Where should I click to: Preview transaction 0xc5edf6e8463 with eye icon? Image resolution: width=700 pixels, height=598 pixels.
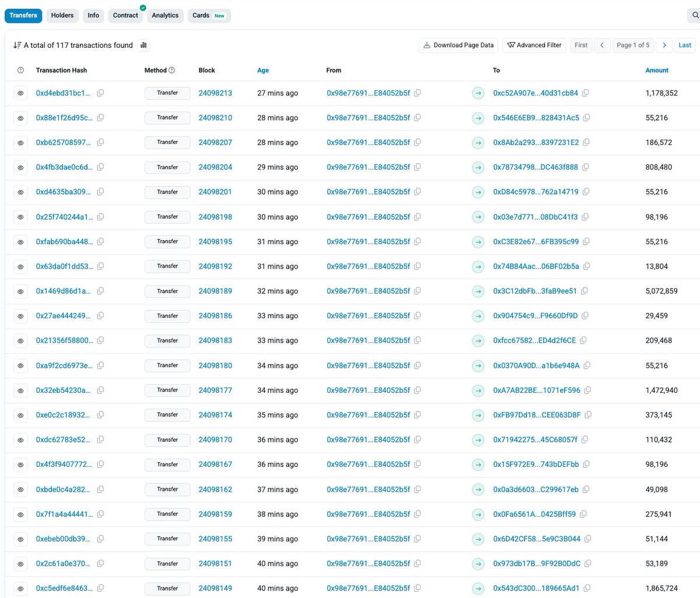pos(20,589)
